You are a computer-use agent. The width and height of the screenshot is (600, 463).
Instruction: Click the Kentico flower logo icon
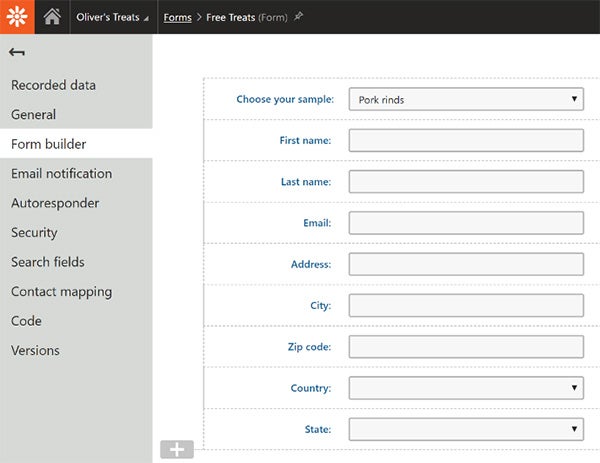(17, 17)
